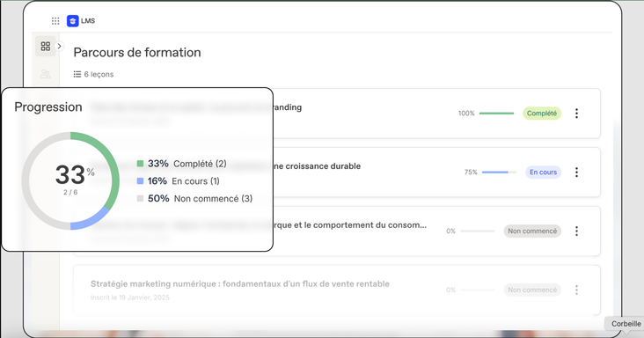The height and width of the screenshot is (338, 644).
Task: Click the grey Non commencé legend swatch
Action: pyautogui.click(x=140, y=198)
